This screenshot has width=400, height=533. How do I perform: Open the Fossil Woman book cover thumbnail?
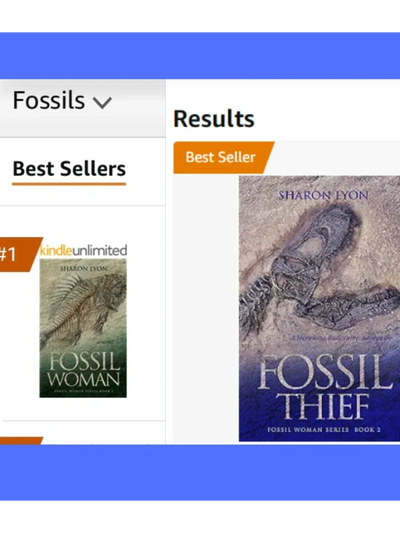click(x=83, y=328)
